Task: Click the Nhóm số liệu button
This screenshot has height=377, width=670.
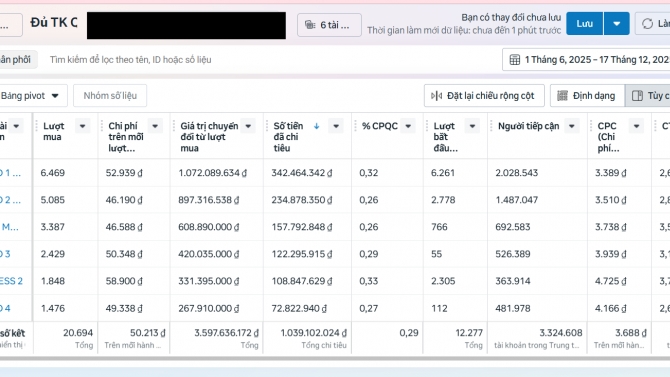Action: pyautogui.click(x=110, y=95)
